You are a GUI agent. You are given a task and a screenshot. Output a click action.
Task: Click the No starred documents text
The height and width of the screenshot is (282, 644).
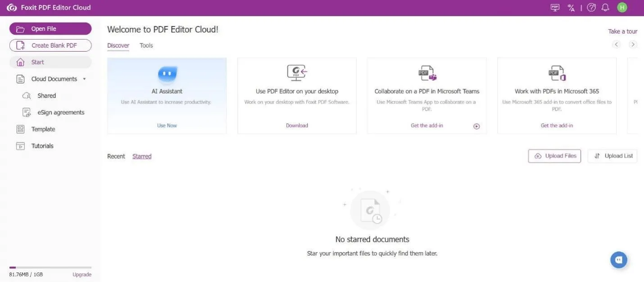(x=372, y=239)
